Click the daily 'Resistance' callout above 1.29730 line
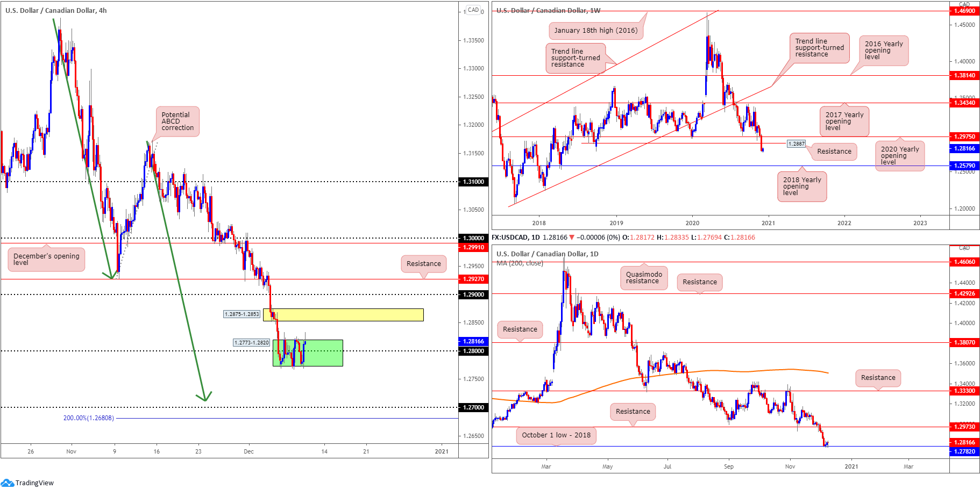 click(x=633, y=412)
